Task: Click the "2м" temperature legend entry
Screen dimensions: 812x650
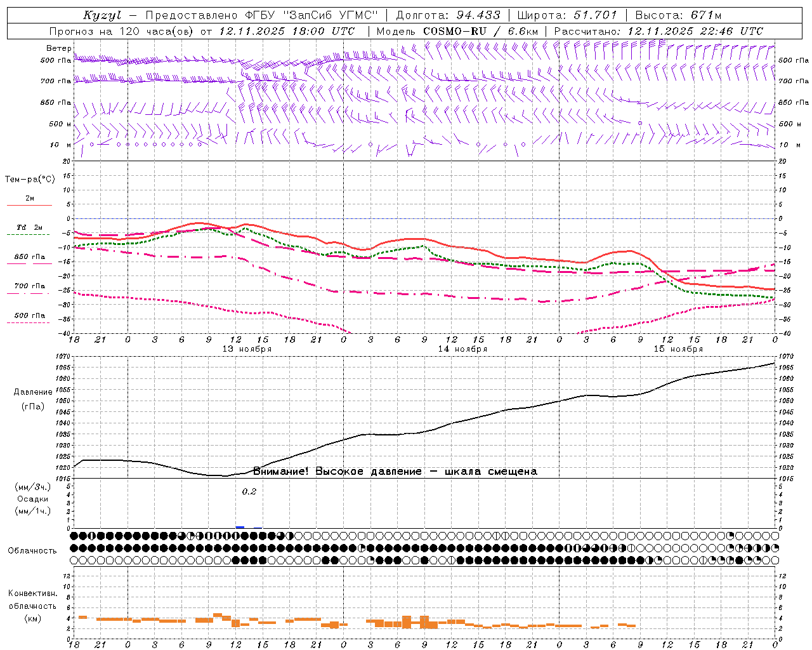Action: tap(30, 199)
